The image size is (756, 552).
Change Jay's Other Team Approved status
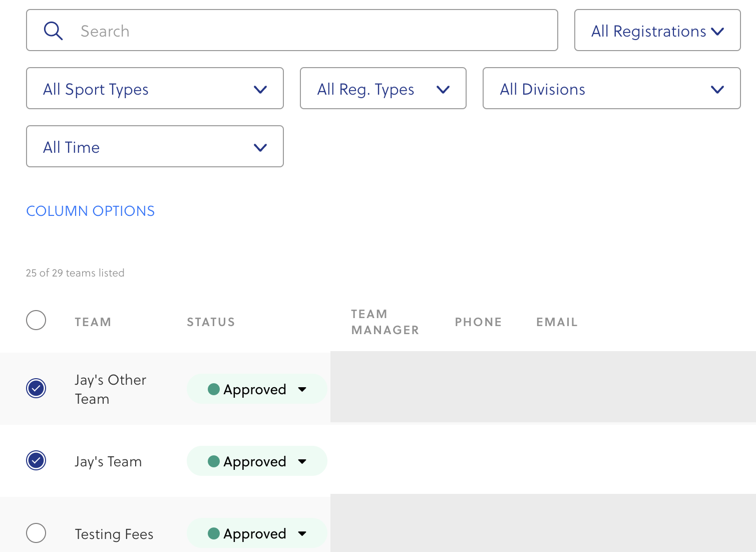point(257,389)
